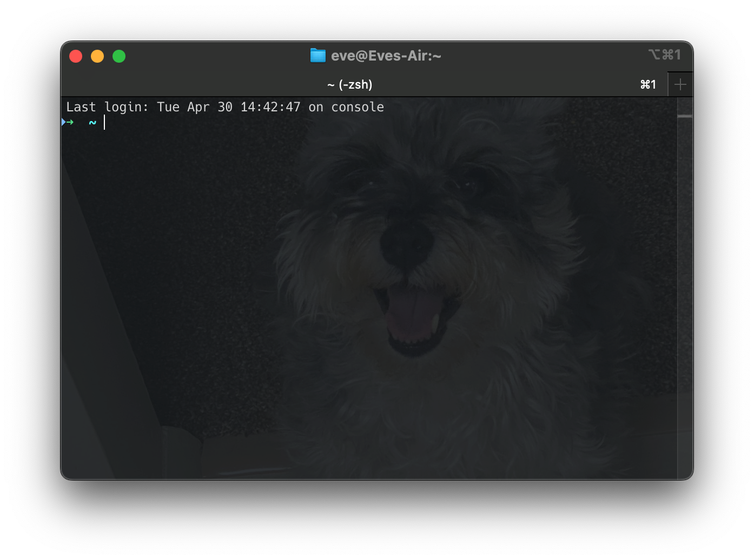Select the ~ (-zsh) tab

(x=349, y=84)
